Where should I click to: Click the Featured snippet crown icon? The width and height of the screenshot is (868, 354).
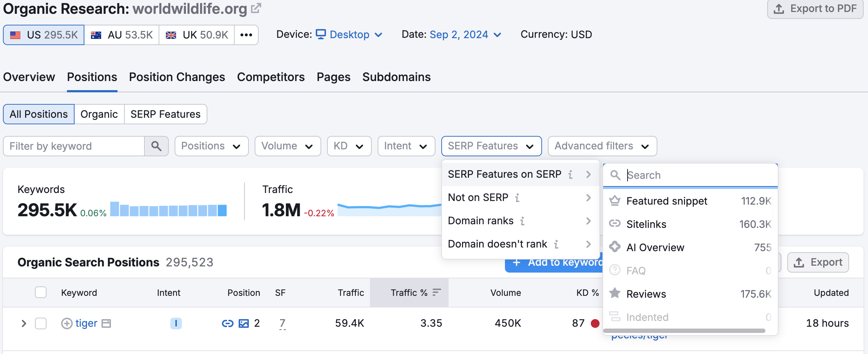[x=615, y=201]
